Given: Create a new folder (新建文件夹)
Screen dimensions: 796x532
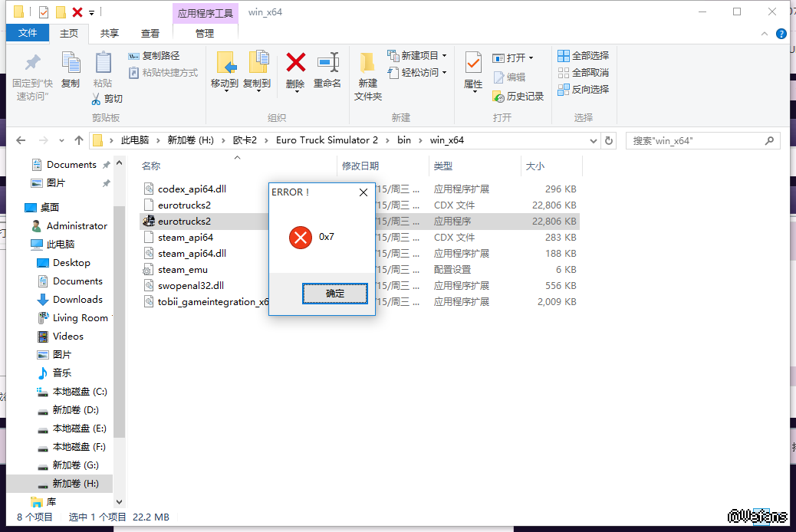Looking at the screenshot, I should point(368,75).
